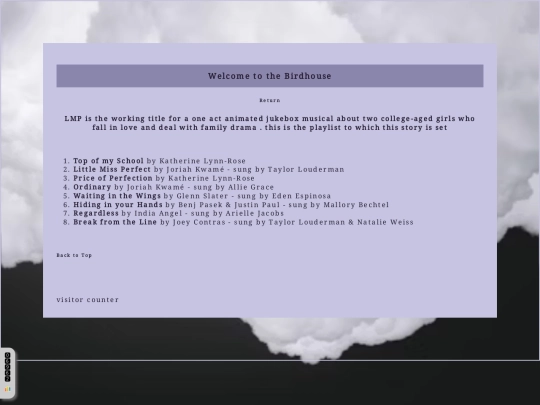
Task: Select the song title Regardless
Action: [96, 213]
